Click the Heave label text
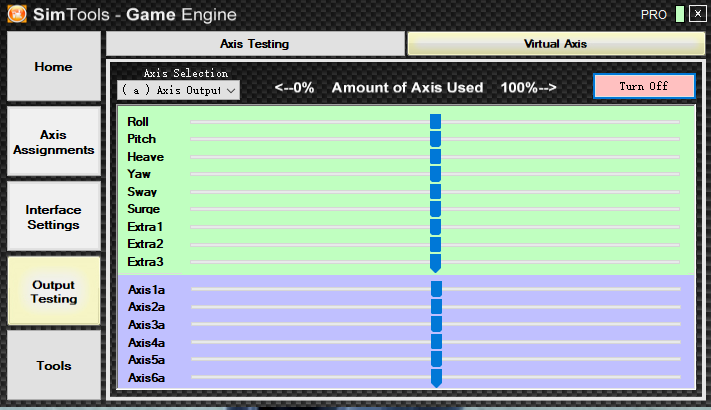Screen dimensions: 711x410 [146, 156]
